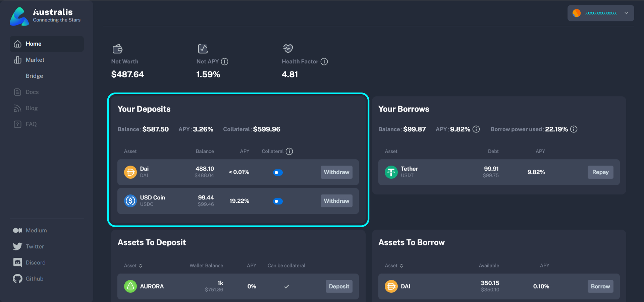Open the wallet account dropdown chevron
Screen dimensions: 644x302
pyautogui.click(x=626, y=13)
